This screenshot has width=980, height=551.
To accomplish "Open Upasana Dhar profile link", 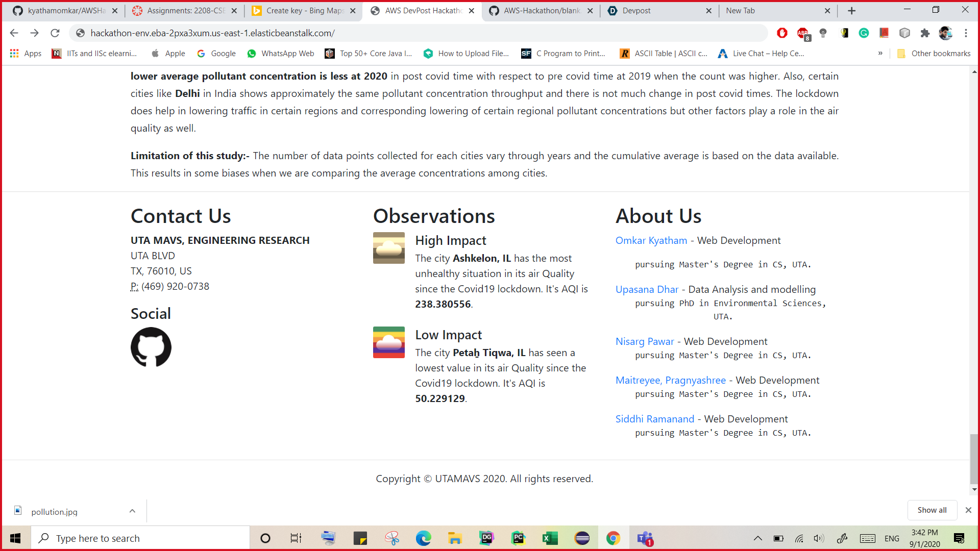I will click(x=647, y=289).
